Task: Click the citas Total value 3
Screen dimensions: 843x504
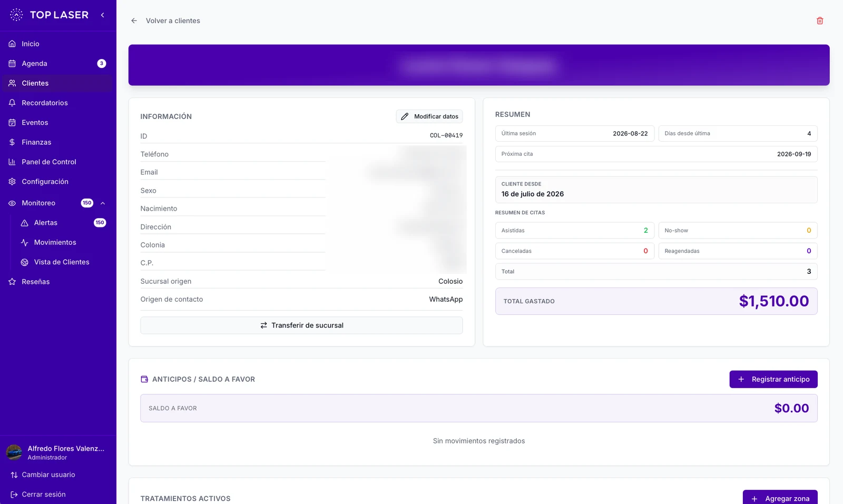Action: coord(809,272)
